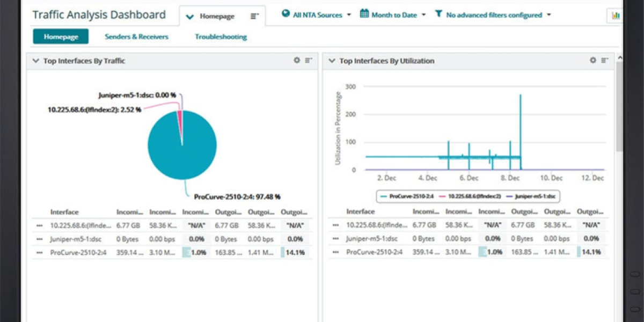Image resolution: width=644 pixels, height=322 pixels.
Task: Open the bar chart icon in the top-right corner
Action: 615,16
